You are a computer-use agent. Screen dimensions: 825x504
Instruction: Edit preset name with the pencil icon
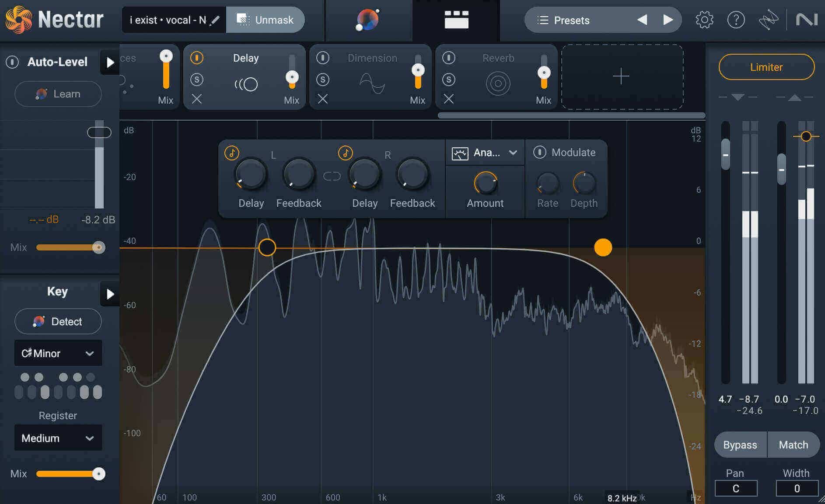coord(214,20)
